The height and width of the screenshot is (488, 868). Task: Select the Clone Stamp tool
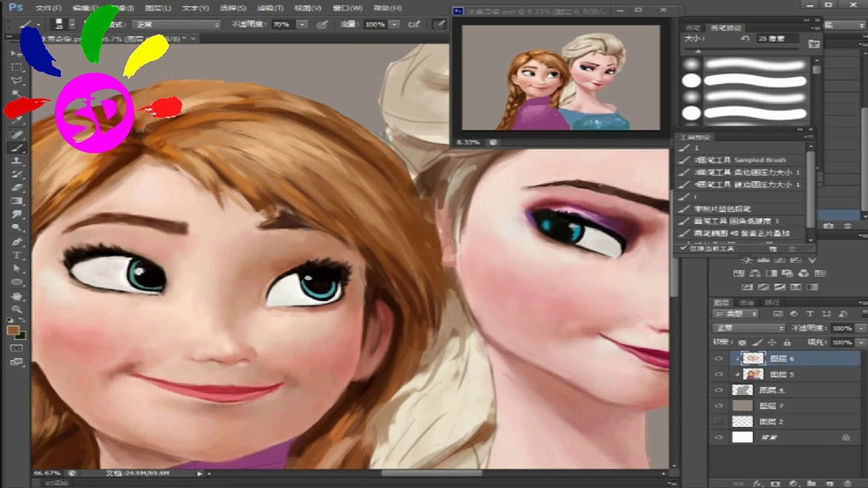[x=16, y=161]
